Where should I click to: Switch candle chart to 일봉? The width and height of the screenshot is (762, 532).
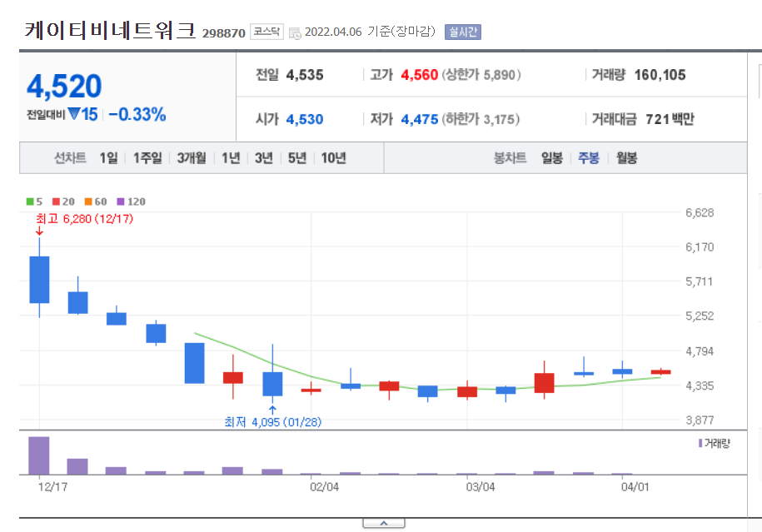552,158
